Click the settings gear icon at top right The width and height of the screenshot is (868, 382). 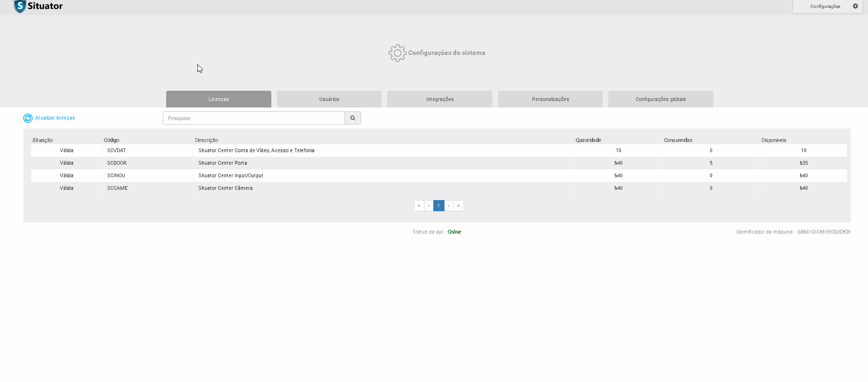pyautogui.click(x=855, y=6)
